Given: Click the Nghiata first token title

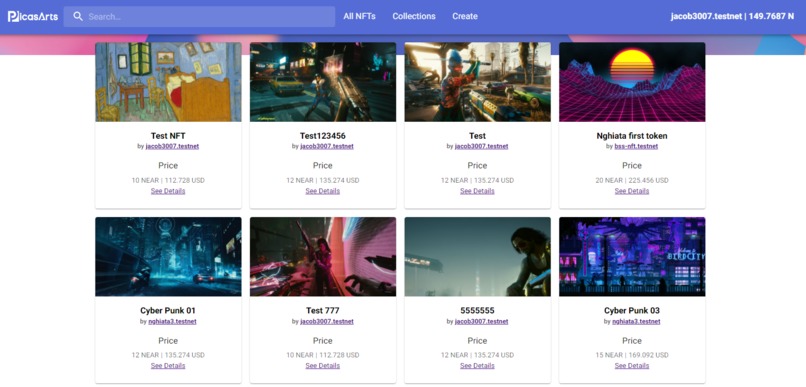Looking at the screenshot, I should coord(632,136).
